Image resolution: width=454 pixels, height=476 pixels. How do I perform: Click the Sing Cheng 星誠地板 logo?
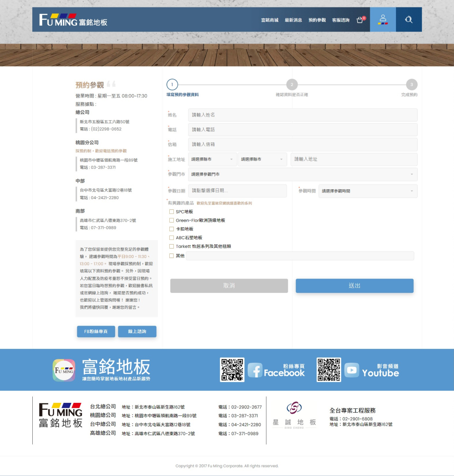coord(294,415)
